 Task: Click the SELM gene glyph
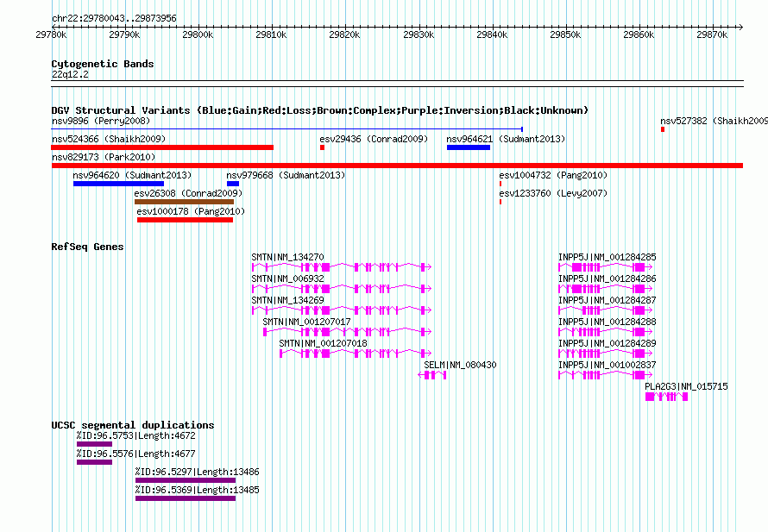point(432,375)
